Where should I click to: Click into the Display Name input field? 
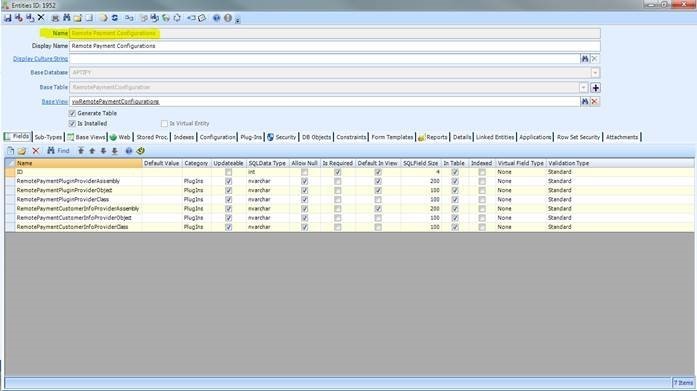click(x=335, y=46)
